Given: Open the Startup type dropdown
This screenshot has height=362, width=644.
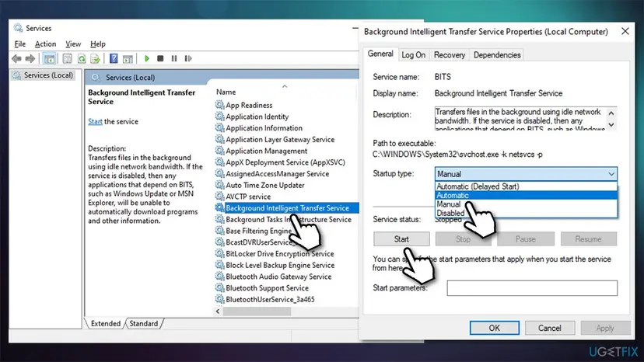Looking at the screenshot, I should [526, 174].
